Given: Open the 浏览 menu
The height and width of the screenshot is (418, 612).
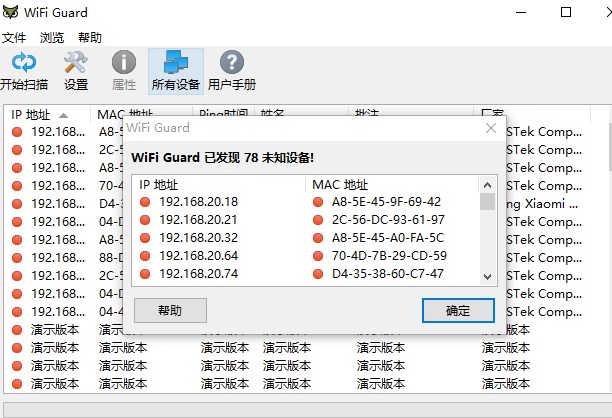Looking at the screenshot, I should tap(52, 37).
